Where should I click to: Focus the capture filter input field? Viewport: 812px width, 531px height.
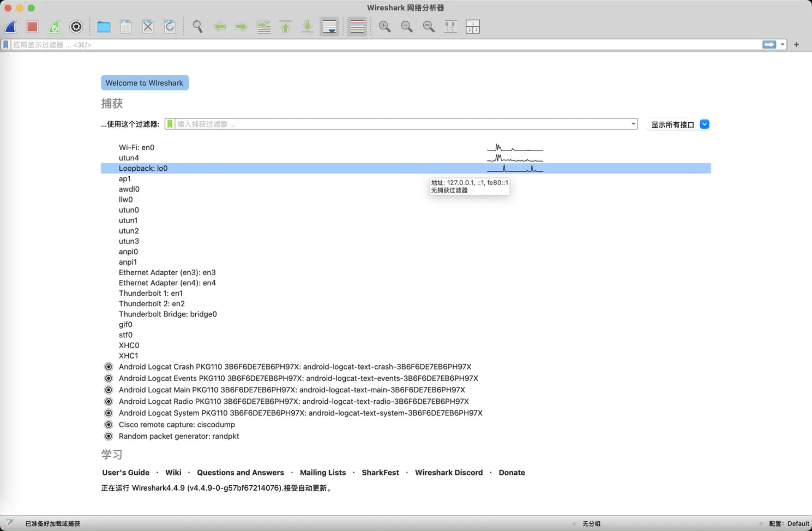click(403, 124)
